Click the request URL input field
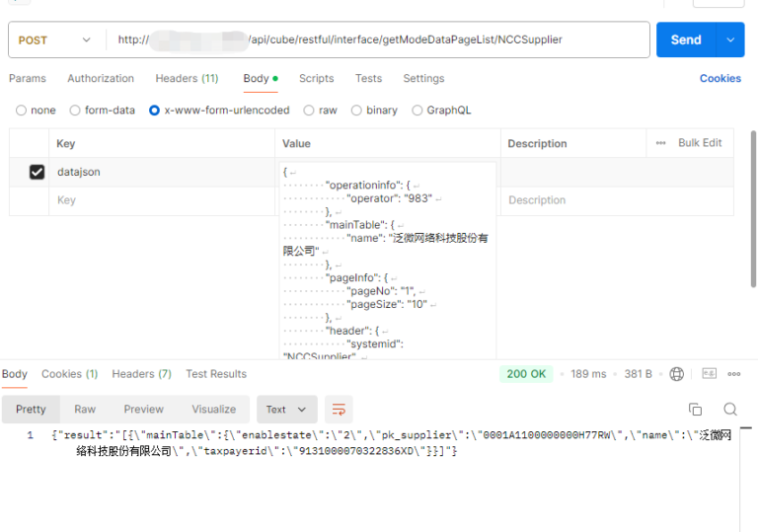This screenshot has height=532, width=758. coord(375,40)
